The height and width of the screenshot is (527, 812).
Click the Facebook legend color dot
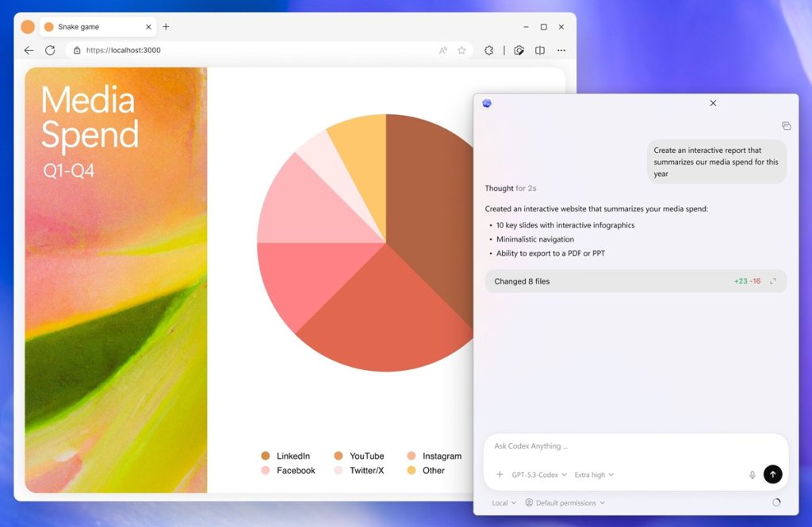click(x=266, y=471)
